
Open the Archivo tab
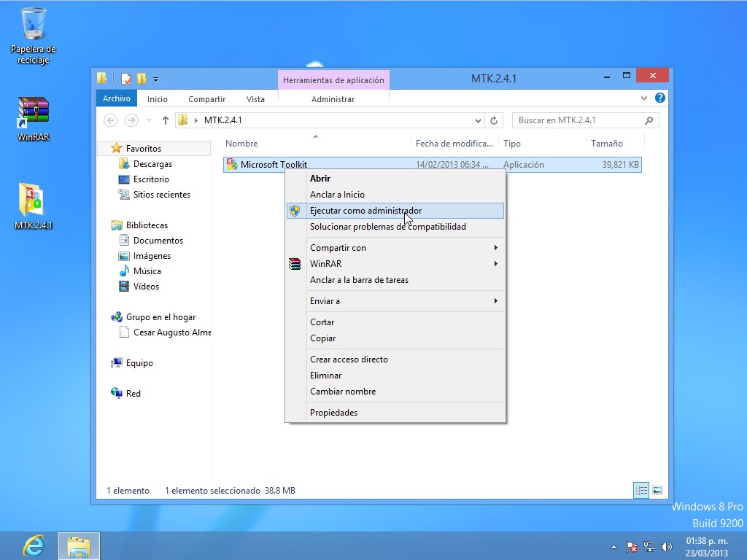(x=116, y=98)
